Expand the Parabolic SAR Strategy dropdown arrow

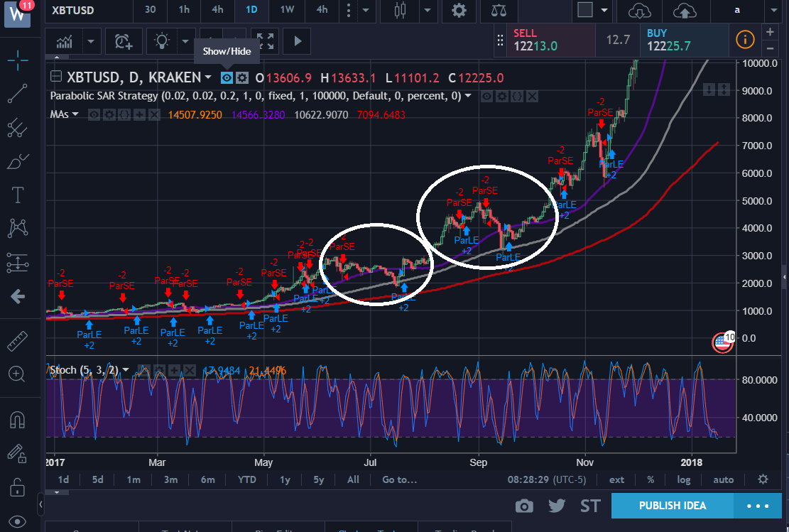468,96
